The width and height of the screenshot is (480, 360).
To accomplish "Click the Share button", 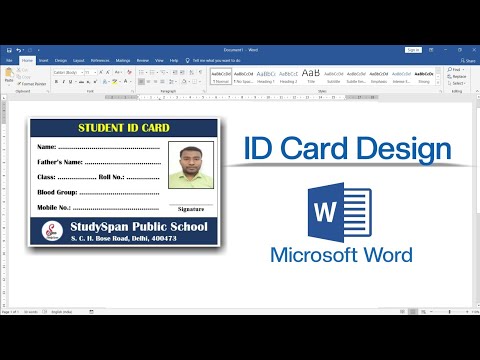I will [468, 61].
